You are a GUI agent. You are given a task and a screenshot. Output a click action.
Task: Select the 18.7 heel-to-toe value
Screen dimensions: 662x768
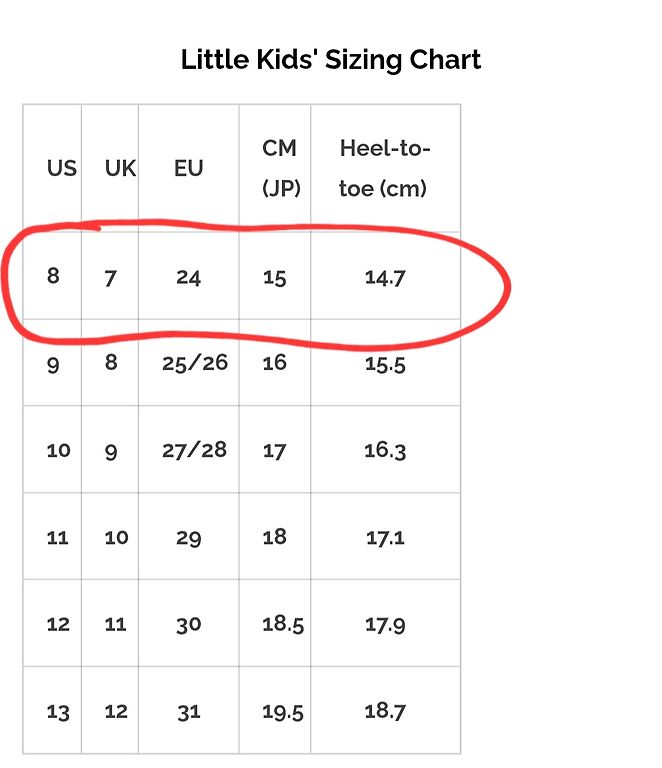pos(384,711)
